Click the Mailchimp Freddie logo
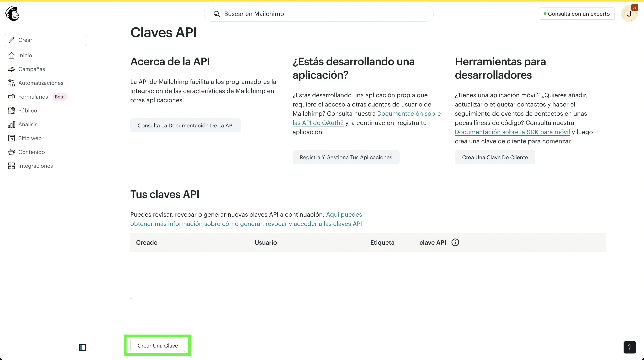The image size is (644, 360). point(12,13)
